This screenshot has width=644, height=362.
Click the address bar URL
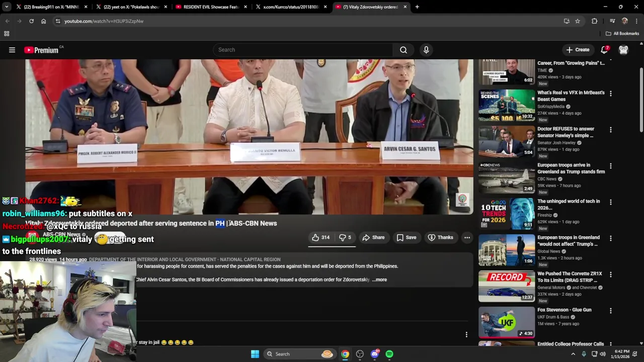104,21
